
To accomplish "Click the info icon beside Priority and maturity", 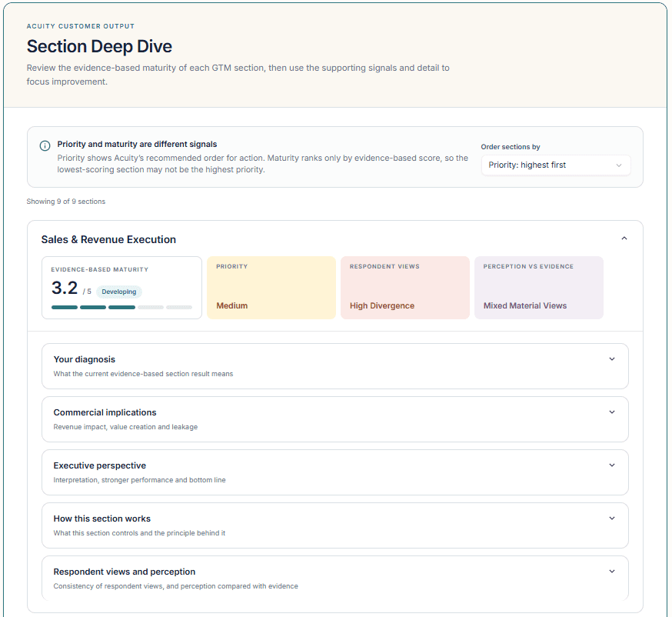I will 45,145.
